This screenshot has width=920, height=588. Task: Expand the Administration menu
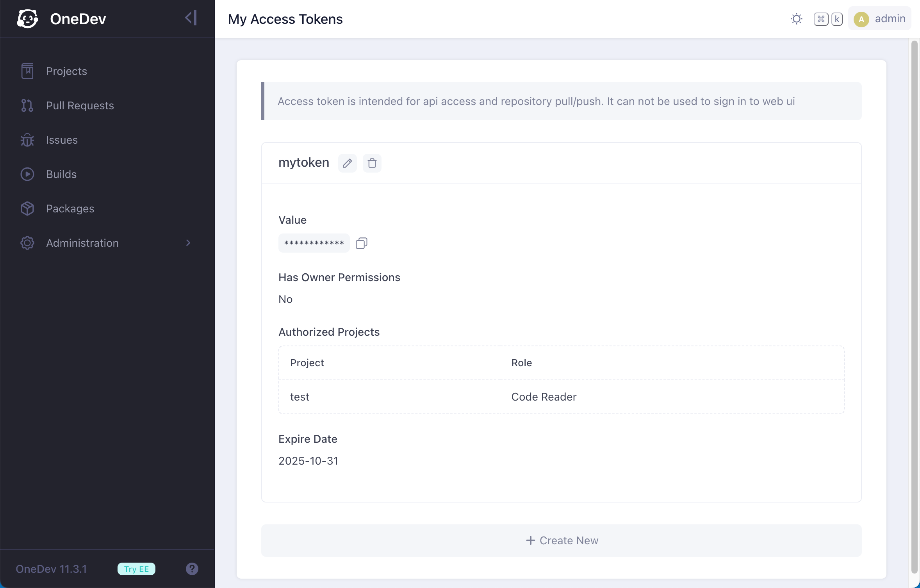(x=82, y=242)
